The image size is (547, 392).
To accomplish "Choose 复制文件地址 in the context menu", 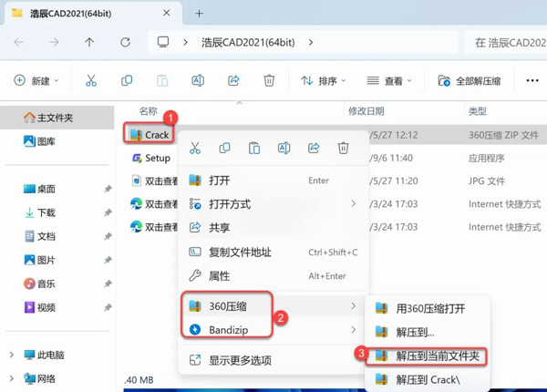I will (x=273, y=252).
